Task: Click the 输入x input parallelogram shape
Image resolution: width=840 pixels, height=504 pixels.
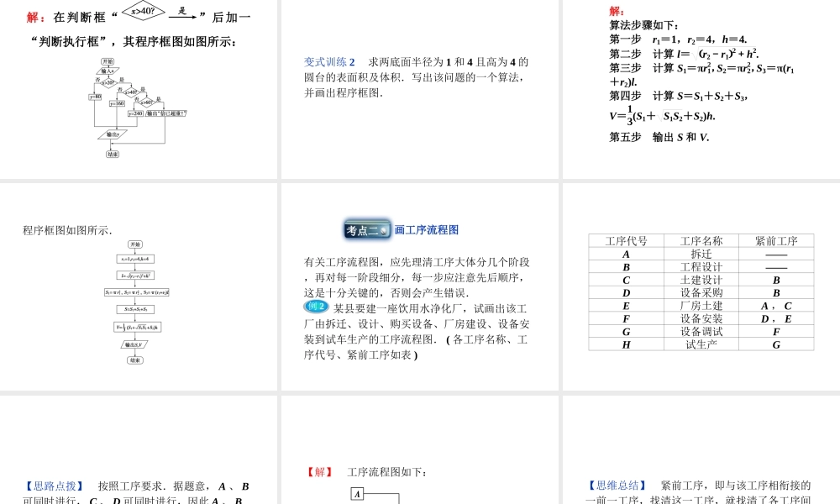Action: (x=108, y=70)
